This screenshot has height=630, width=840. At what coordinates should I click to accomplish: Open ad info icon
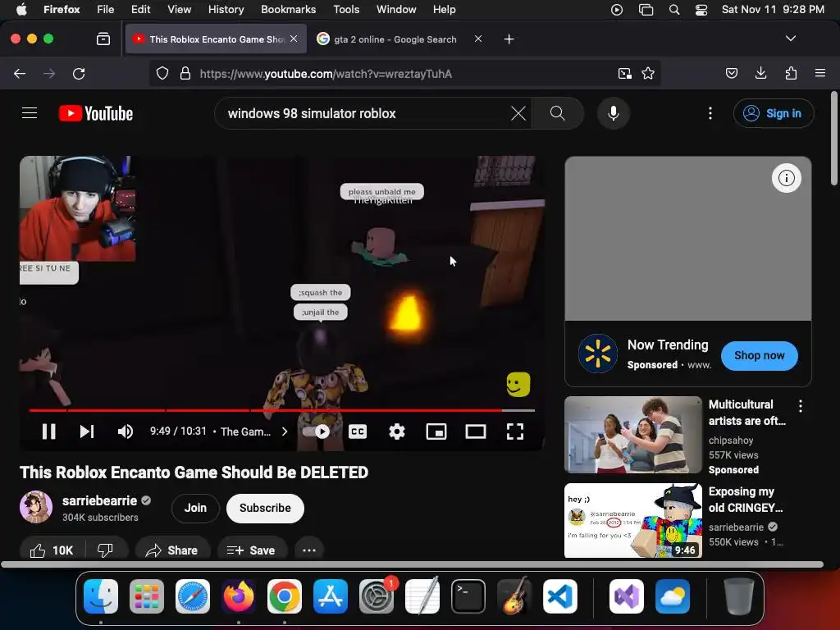(786, 178)
